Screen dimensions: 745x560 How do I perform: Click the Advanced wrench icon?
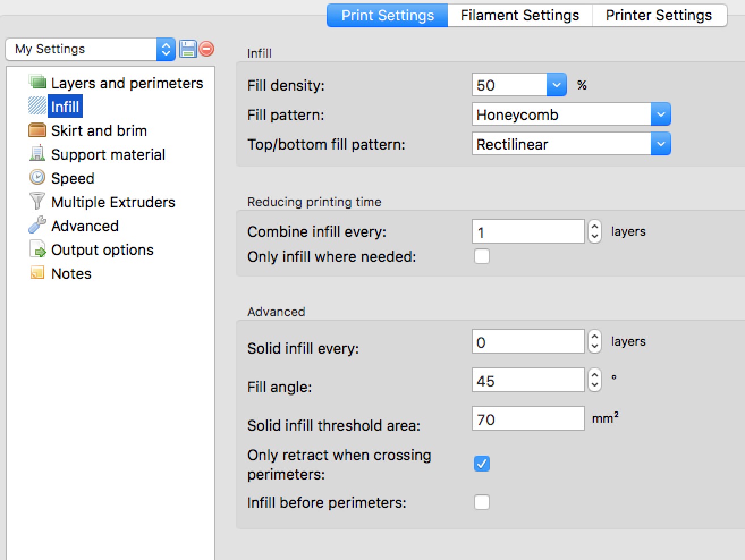point(37,225)
